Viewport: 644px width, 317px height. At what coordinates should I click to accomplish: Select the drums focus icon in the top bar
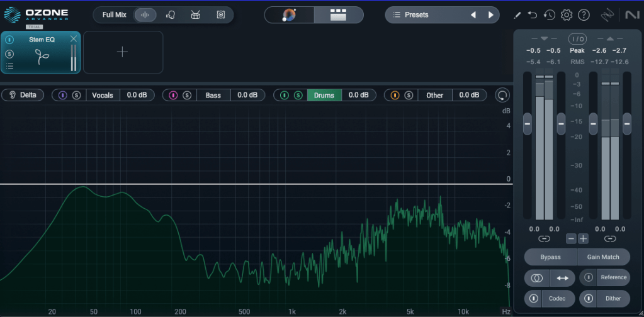(x=196, y=15)
